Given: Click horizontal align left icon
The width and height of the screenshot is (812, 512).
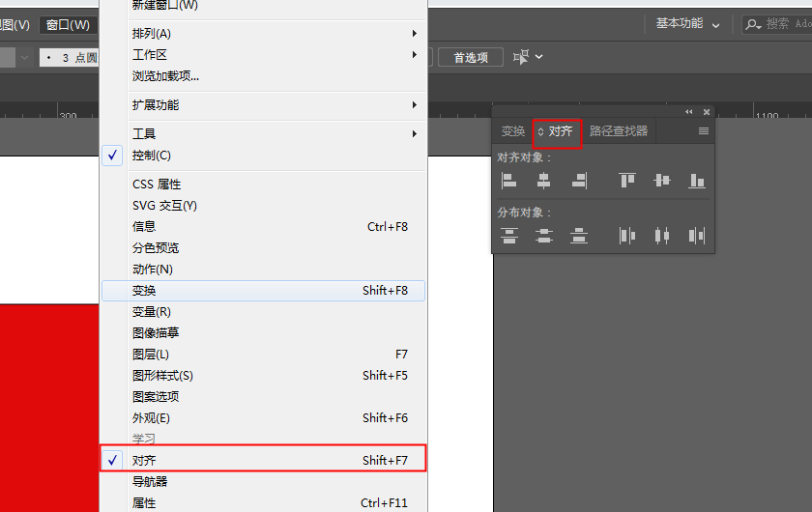Looking at the screenshot, I should pos(509,181).
